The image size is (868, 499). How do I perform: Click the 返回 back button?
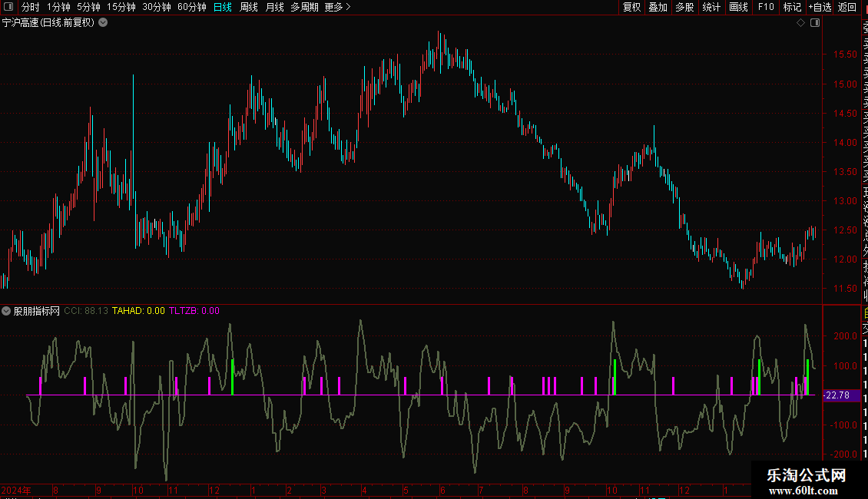(847, 7)
